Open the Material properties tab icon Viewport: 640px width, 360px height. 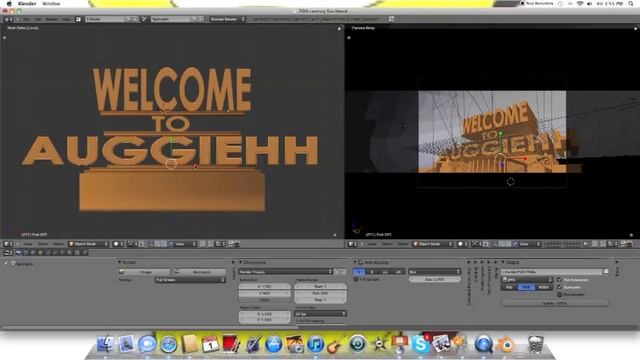pos(69,253)
